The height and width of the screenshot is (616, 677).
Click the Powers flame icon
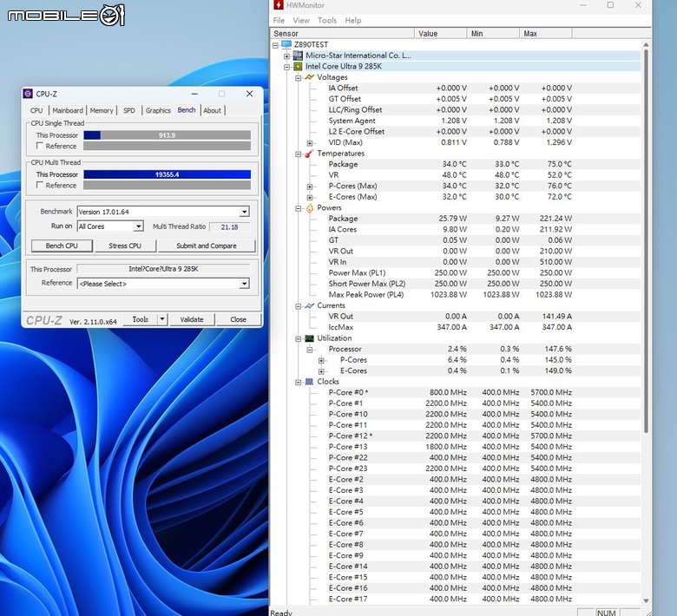tap(309, 207)
